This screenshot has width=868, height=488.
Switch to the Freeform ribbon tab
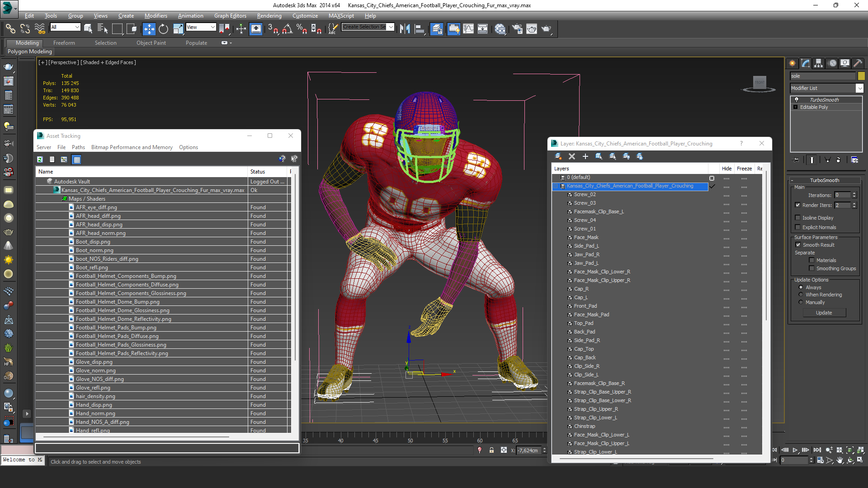point(64,43)
